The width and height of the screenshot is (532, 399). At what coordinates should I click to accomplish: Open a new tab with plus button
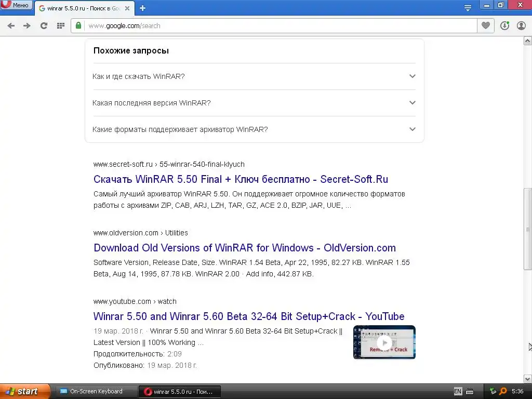142,8
